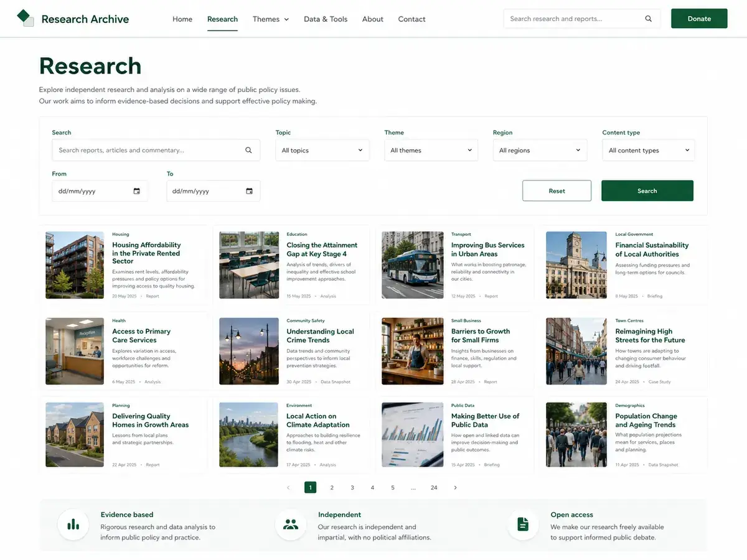This screenshot has width=747, height=560.
Task: Open the street lamps thumbnail for Crime Trends
Action: tap(249, 351)
